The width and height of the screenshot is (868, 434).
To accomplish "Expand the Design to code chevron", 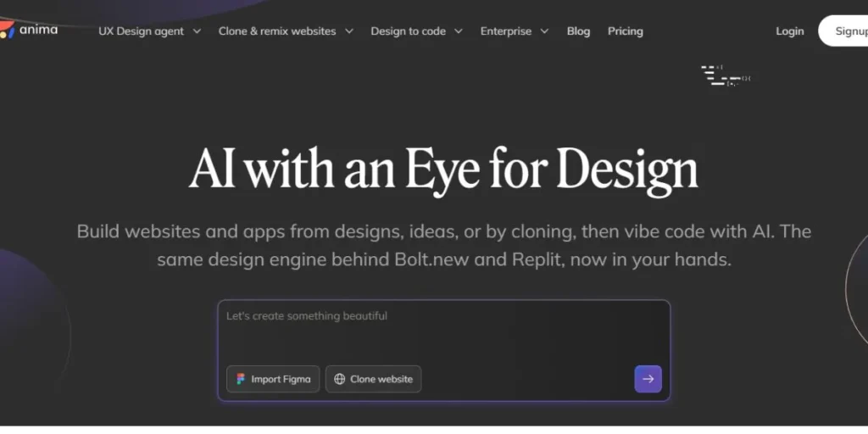I will (x=459, y=31).
